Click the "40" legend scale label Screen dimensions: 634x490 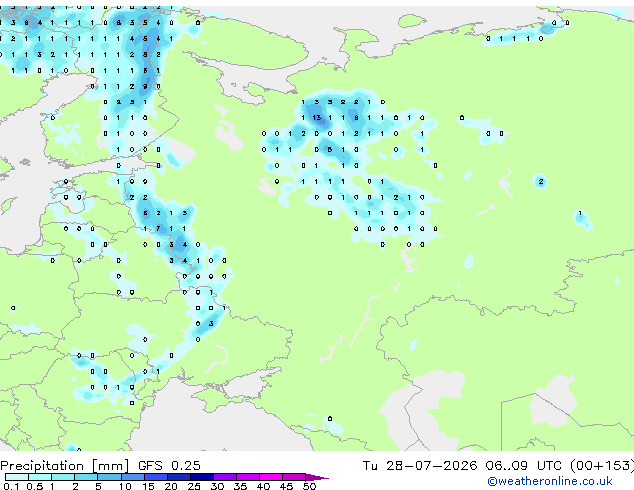[x=264, y=486]
